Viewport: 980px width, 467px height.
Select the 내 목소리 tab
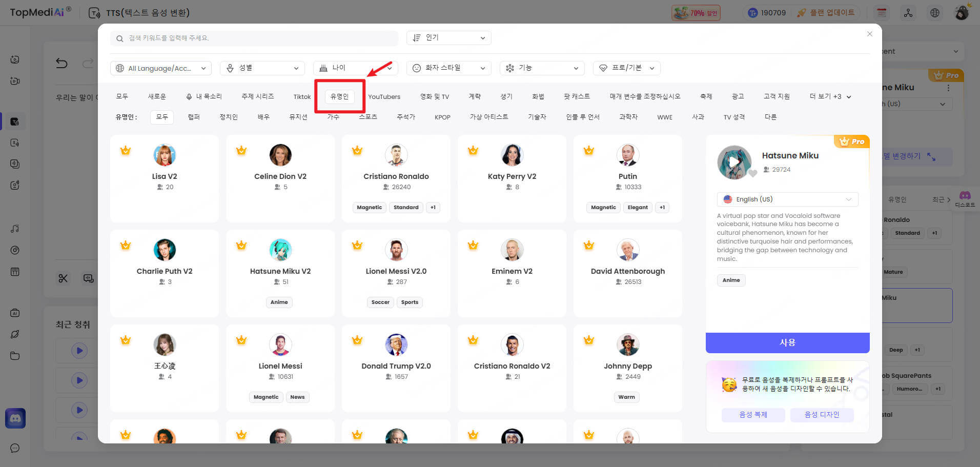click(x=204, y=96)
